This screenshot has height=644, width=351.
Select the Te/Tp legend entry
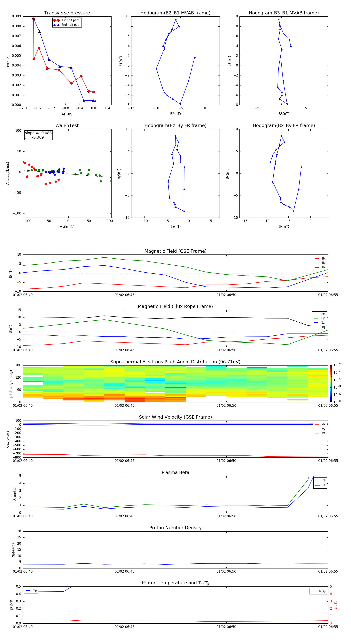pyautogui.click(x=318, y=591)
